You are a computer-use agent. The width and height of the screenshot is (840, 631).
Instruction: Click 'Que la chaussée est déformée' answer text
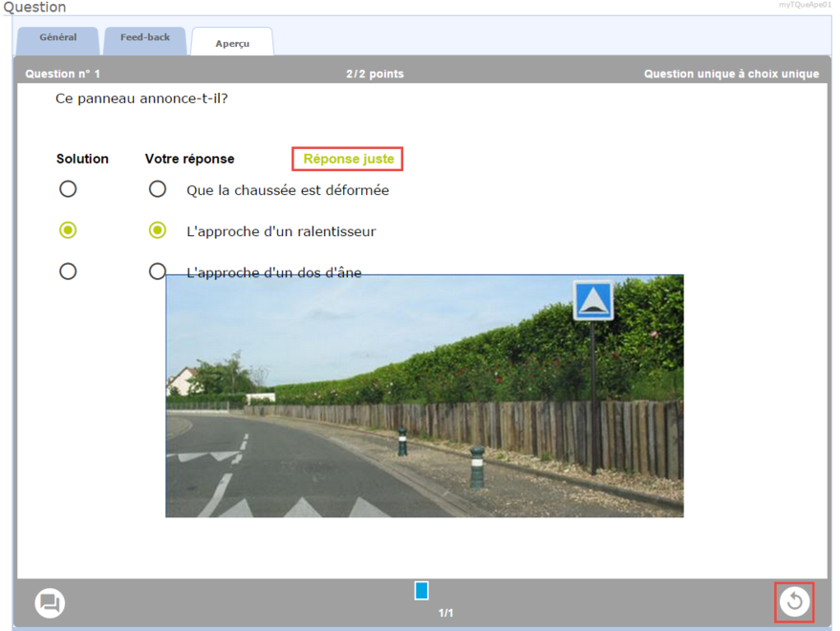[288, 190]
